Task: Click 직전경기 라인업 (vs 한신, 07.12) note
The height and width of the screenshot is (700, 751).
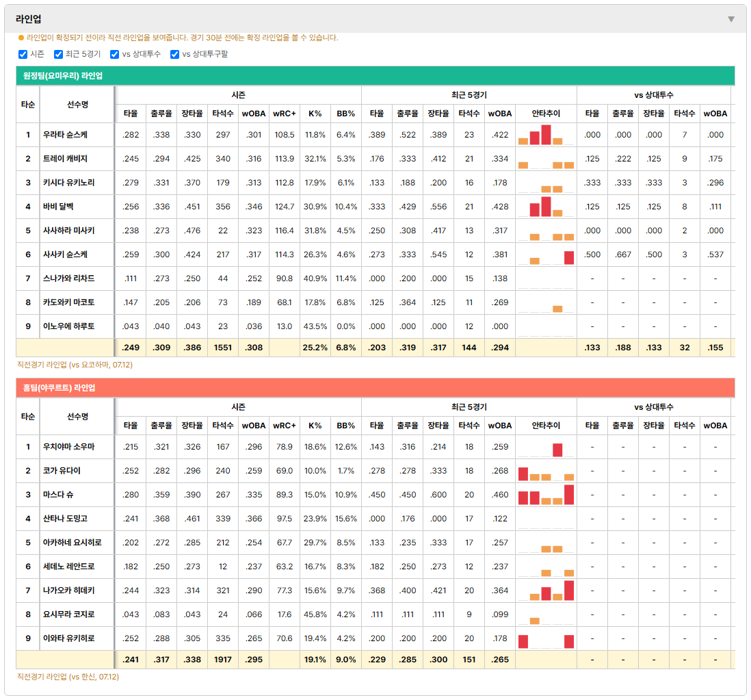Action: coord(68,677)
